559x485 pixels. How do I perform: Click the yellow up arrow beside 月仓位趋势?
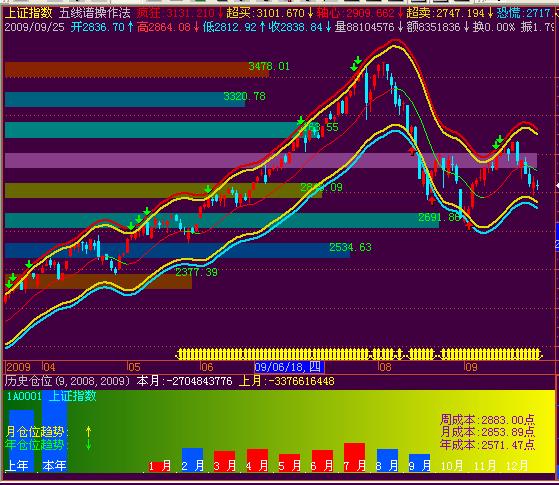(88, 432)
